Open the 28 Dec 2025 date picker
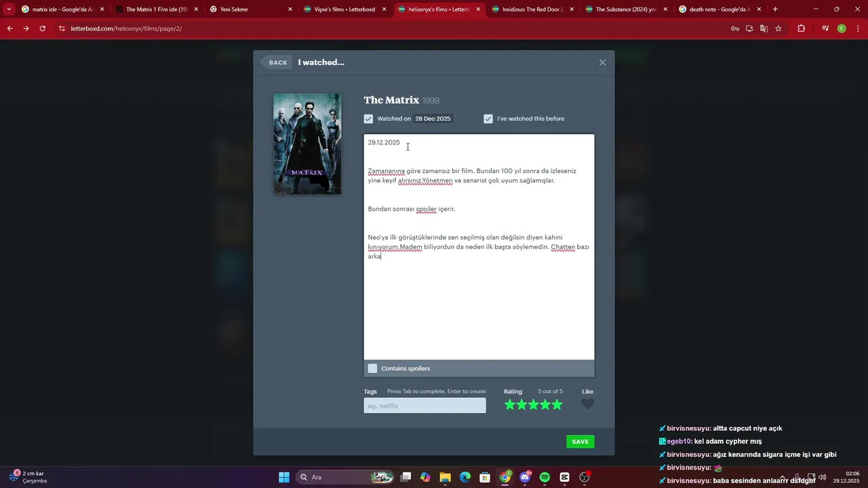 tap(433, 119)
